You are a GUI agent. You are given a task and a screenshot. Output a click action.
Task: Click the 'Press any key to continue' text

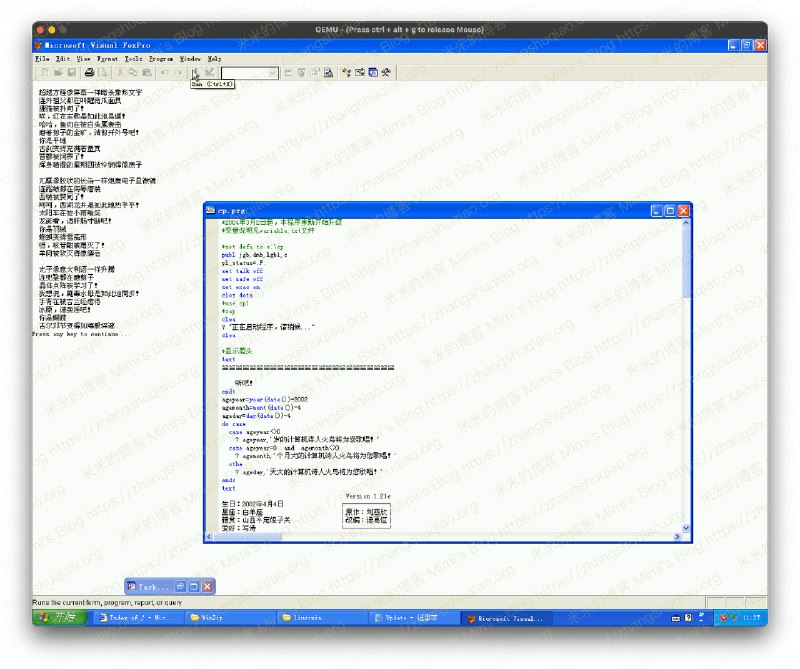tap(82, 334)
